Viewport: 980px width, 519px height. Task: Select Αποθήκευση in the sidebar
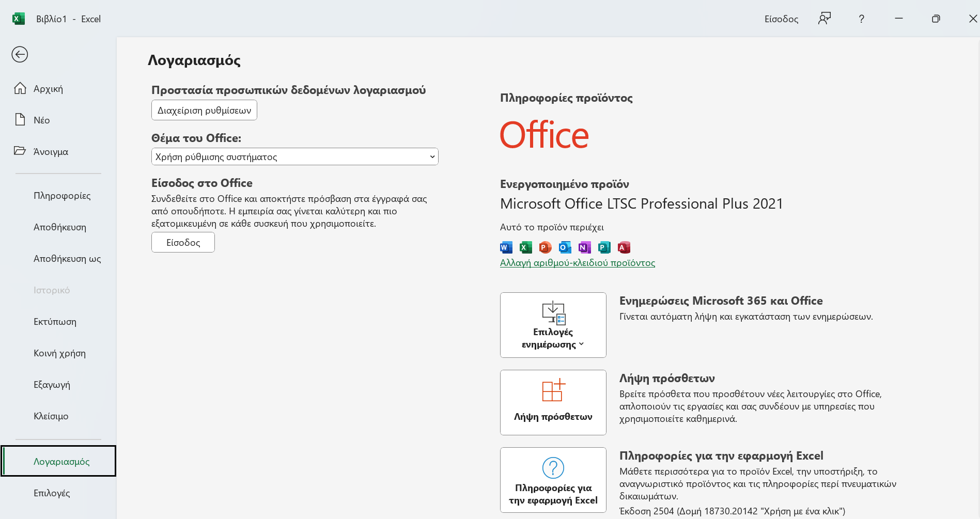(60, 227)
